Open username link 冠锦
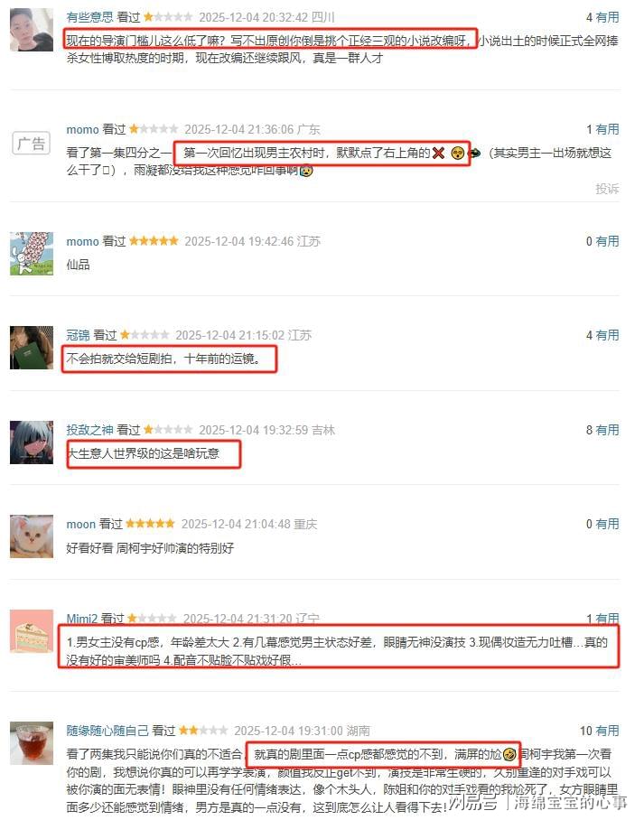The height and width of the screenshot is (820, 644). [x=78, y=335]
